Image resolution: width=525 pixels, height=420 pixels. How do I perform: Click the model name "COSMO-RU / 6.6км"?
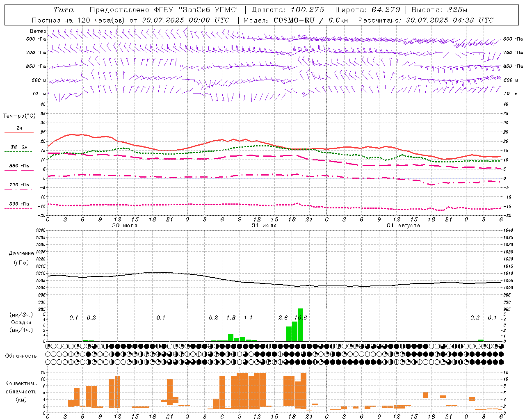pyautogui.click(x=310, y=20)
